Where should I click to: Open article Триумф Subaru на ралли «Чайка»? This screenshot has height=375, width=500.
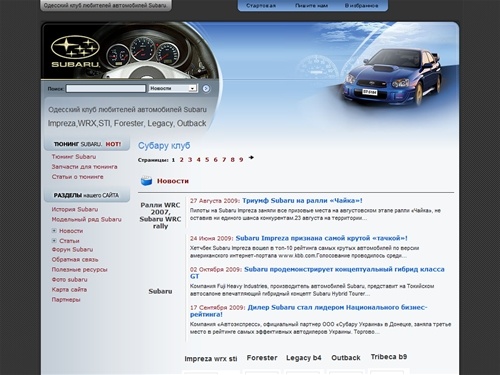302,201
